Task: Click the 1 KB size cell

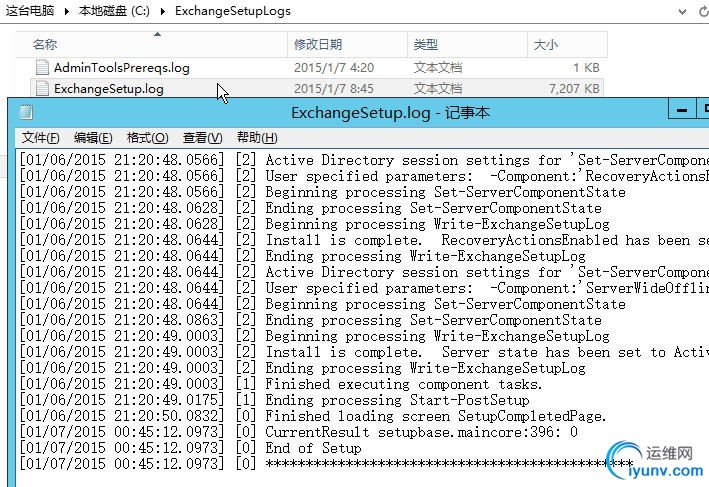Action: 586,68
